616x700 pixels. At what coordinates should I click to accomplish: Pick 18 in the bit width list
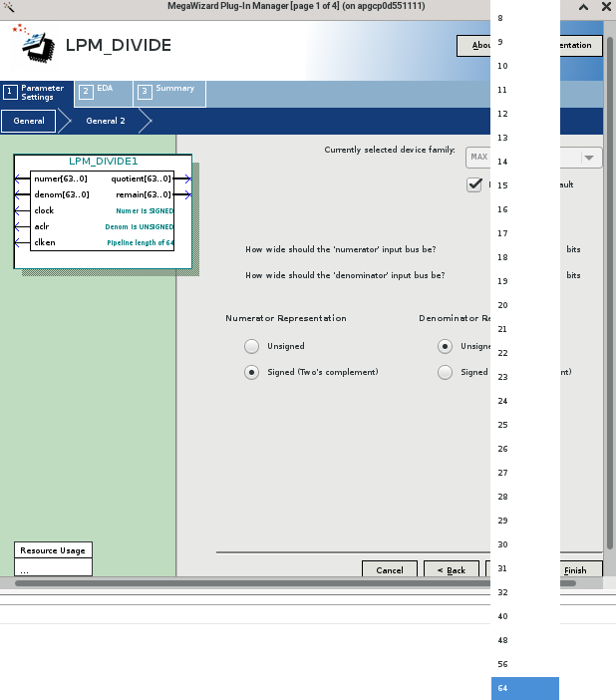click(525, 257)
